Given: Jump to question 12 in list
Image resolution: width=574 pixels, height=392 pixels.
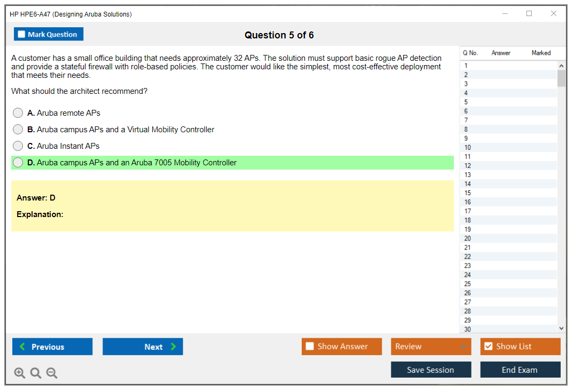Looking at the screenshot, I should [x=468, y=166].
